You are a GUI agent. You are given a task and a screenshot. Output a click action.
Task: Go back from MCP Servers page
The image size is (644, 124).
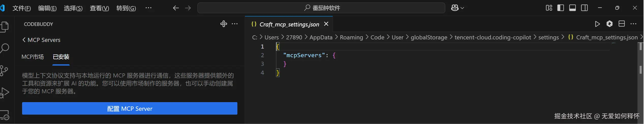[24, 40]
